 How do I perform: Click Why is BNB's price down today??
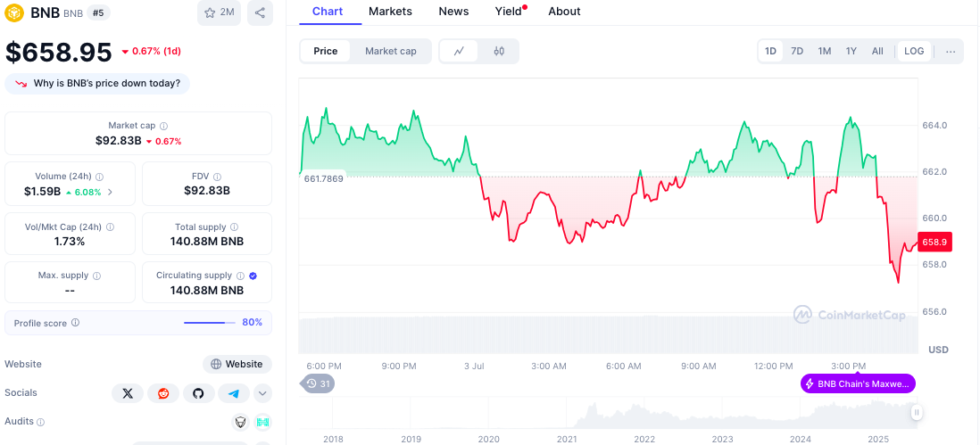tap(97, 83)
